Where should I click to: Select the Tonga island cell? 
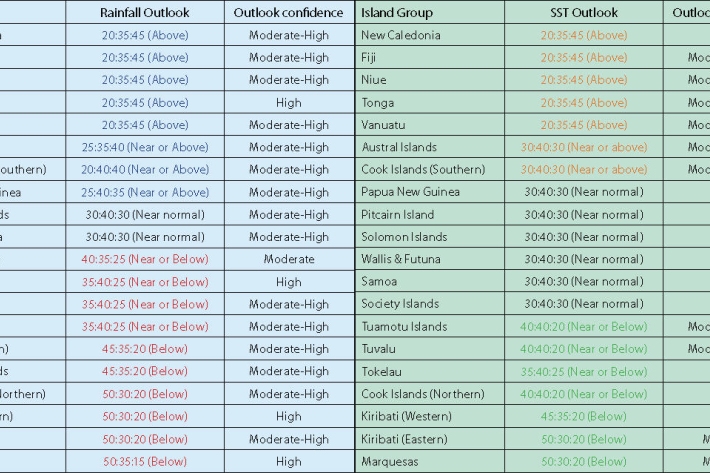(x=378, y=103)
